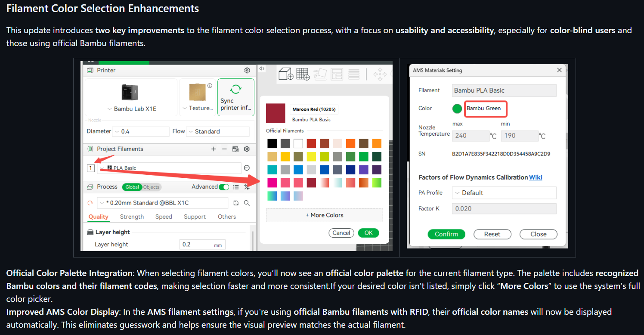Click the edit icon to the right of PLA Basic

click(247, 168)
